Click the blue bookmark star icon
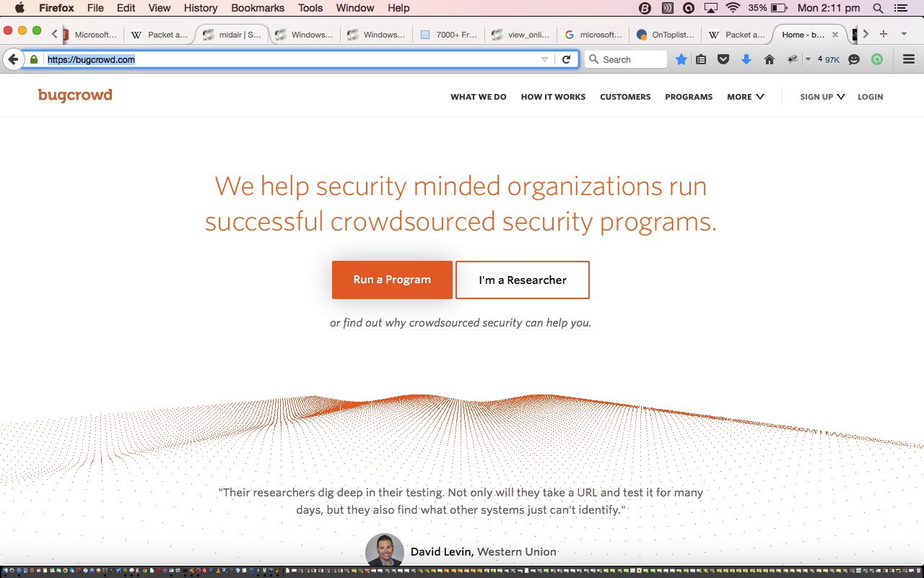Screen dimensions: 924x578 [681, 59]
